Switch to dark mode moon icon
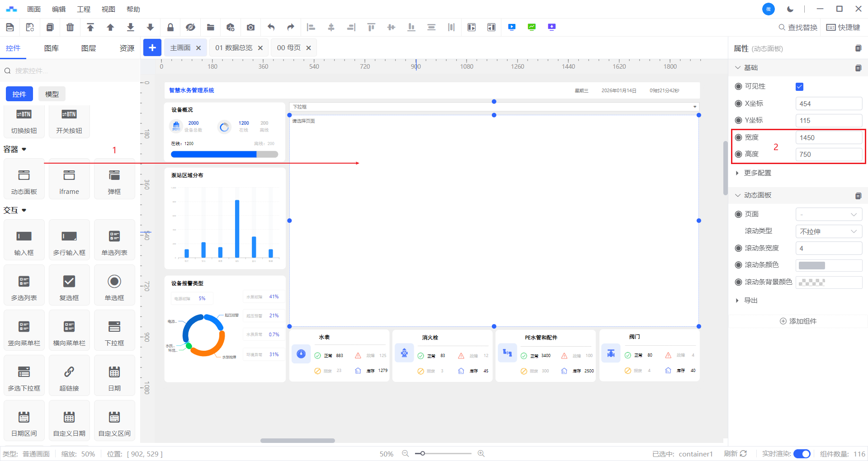The width and height of the screenshot is (868, 461). pos(790,9)
